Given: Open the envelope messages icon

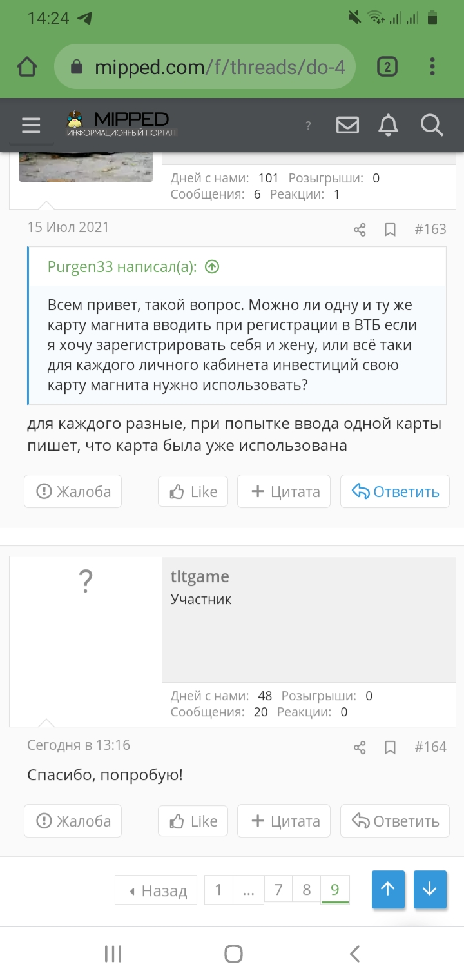Looking at the screenshot, I should pos(347,125).
